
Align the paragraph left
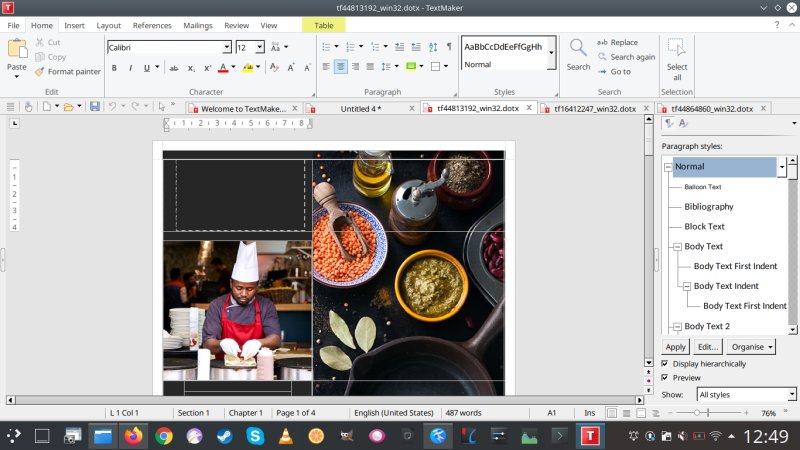point(326,66)
